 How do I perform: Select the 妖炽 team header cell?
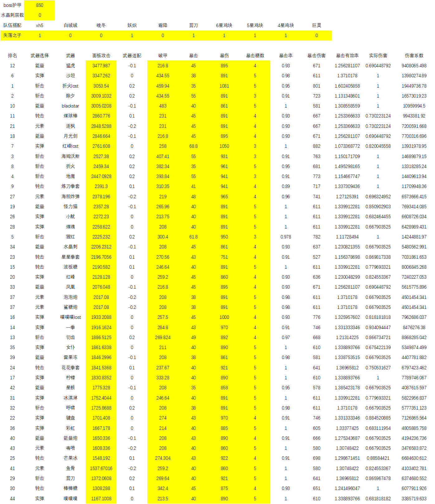click(x=132, y=26)
